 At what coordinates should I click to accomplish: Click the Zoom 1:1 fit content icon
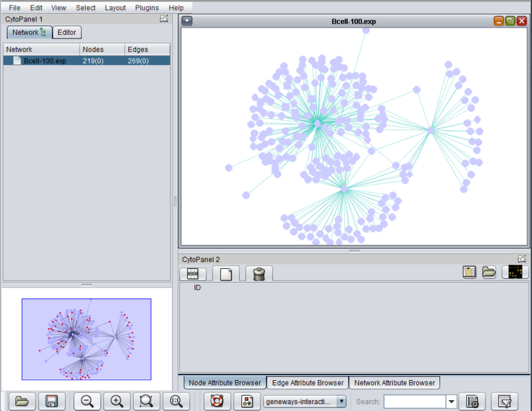pyautogui.click(x=176, y=401)
